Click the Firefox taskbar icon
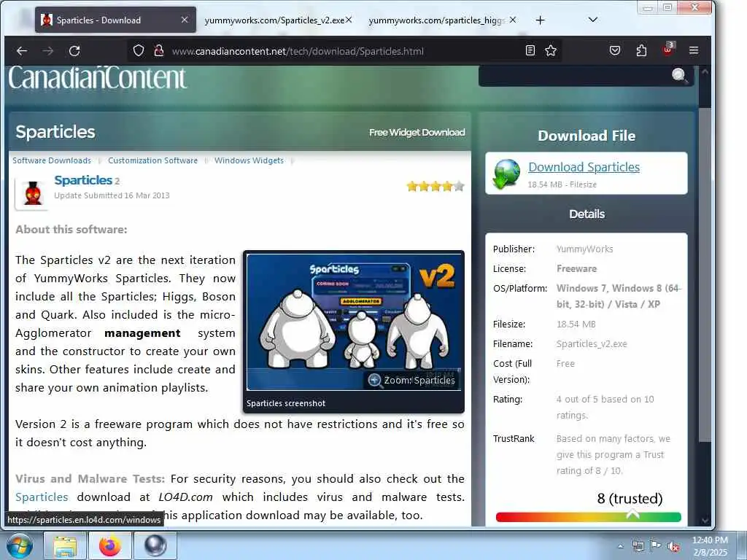This screenshot has height=560, width=747. [x=110, y=545]
